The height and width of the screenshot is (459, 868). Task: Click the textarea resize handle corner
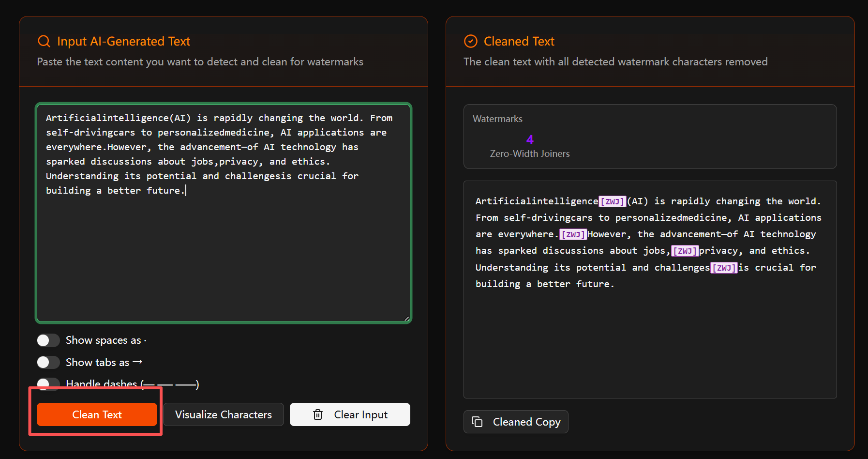406,318
